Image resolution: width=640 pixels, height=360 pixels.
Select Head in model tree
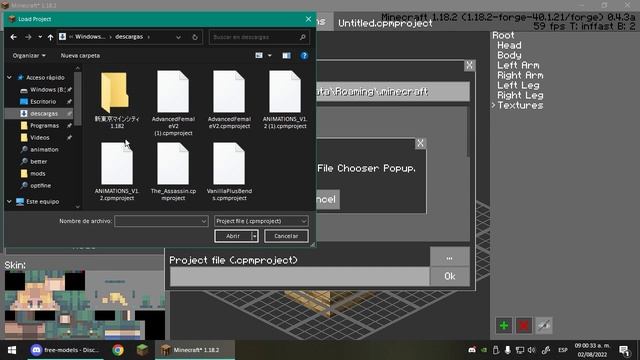coord(509,45)
